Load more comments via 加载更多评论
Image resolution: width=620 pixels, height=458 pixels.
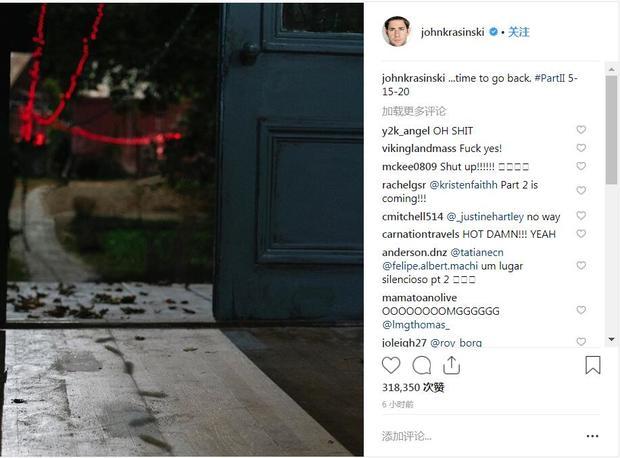click(414, 111)
